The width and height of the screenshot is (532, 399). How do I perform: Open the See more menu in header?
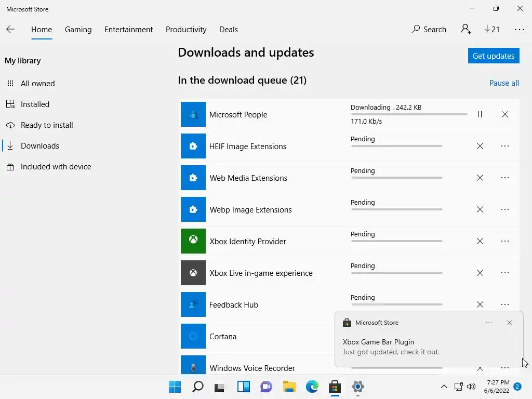[519, 30]
